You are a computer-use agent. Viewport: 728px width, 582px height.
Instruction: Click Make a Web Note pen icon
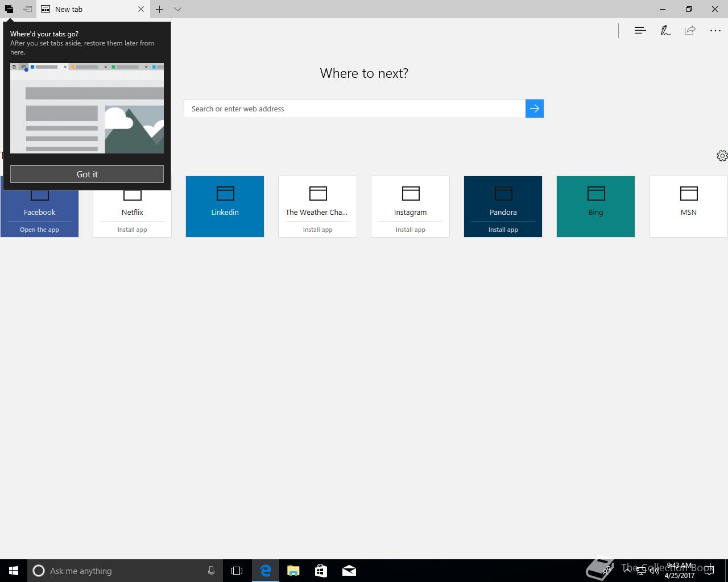[x=665, y=31]
